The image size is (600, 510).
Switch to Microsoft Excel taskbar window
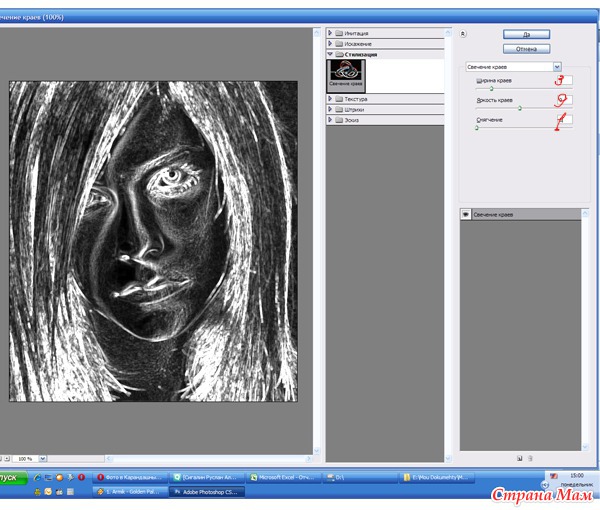click(284, 477)
